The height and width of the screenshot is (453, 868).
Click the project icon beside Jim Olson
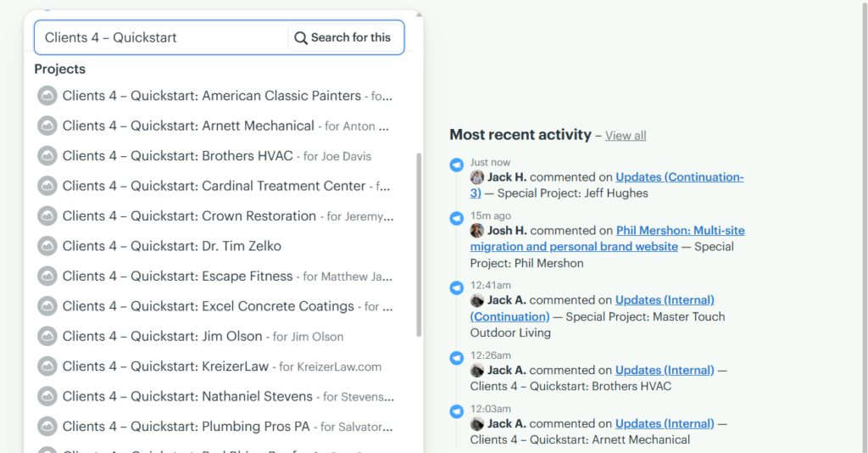[47, 336]
